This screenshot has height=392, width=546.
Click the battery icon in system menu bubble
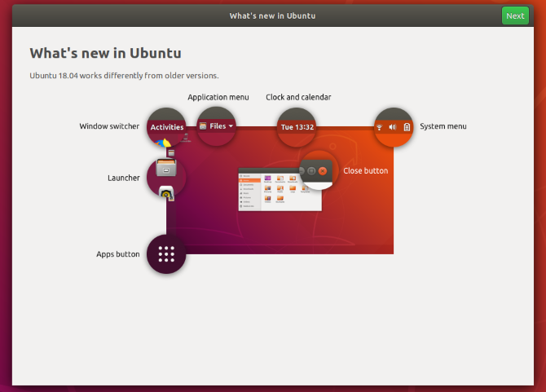click(x=407, y=127)
